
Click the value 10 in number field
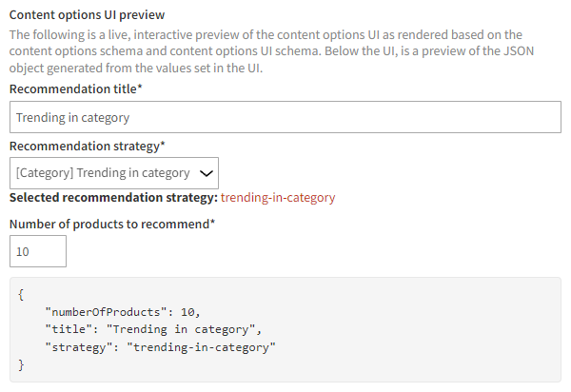(x=23, y=251)
